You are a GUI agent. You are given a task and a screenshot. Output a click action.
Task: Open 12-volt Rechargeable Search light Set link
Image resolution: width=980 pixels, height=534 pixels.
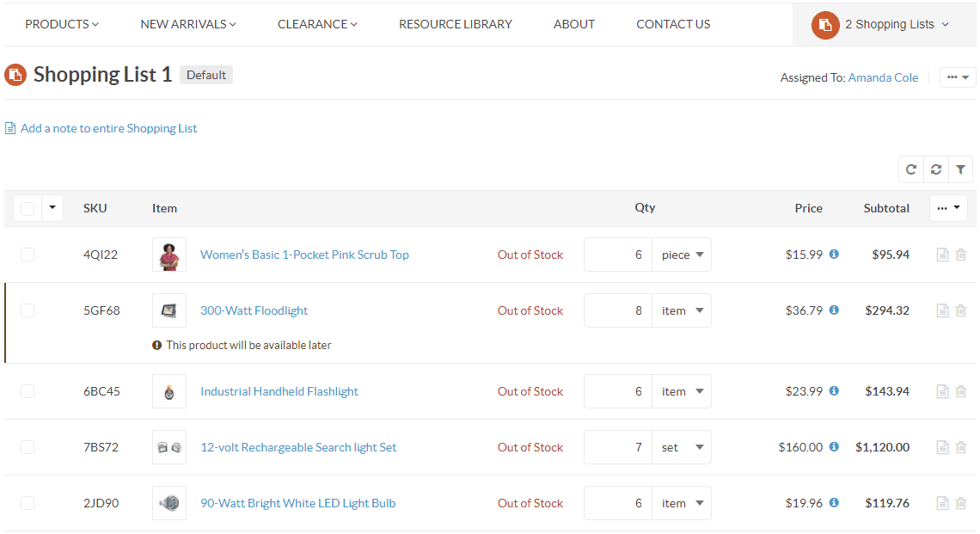[x=298, y=447]
